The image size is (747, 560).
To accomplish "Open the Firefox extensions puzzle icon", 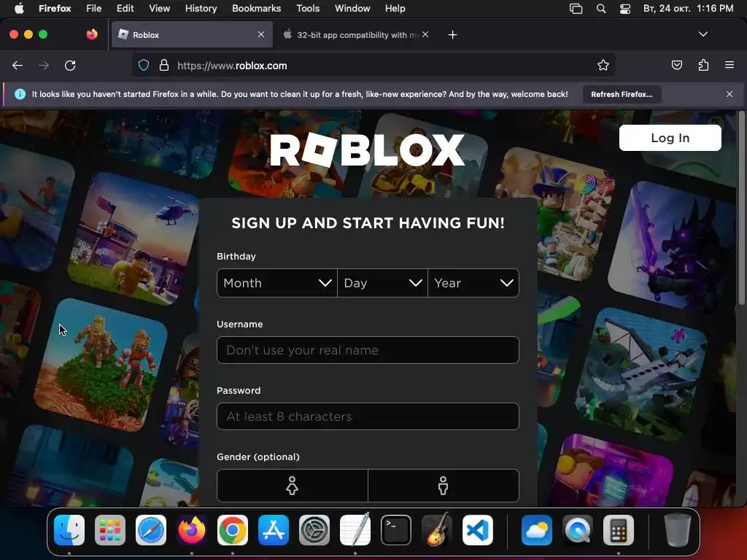I will pos(703,65).
